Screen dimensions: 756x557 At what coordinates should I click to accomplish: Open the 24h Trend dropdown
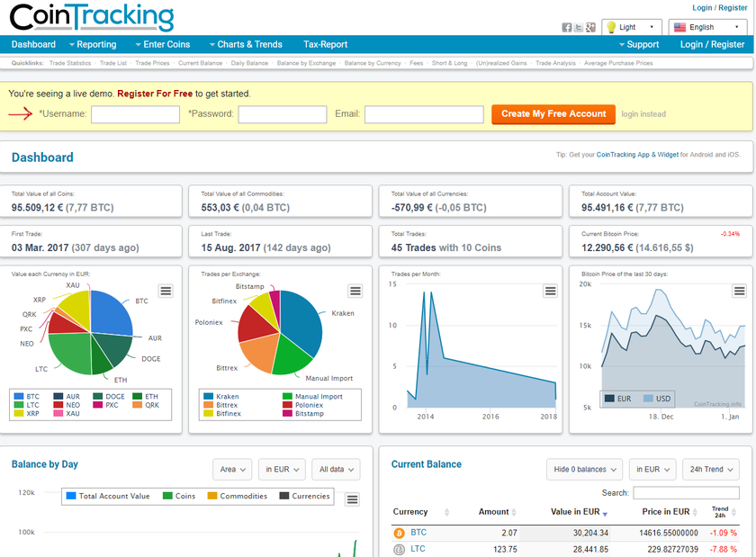point(711,469)
